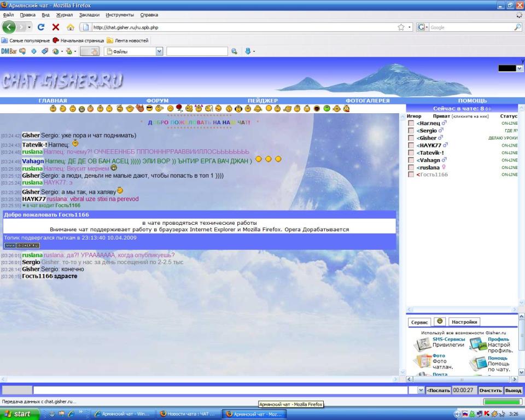Viewport: 525px width, 420px height.
Task: Enable ignore checkbox for ruslana
Action: [x=411, y=167]
